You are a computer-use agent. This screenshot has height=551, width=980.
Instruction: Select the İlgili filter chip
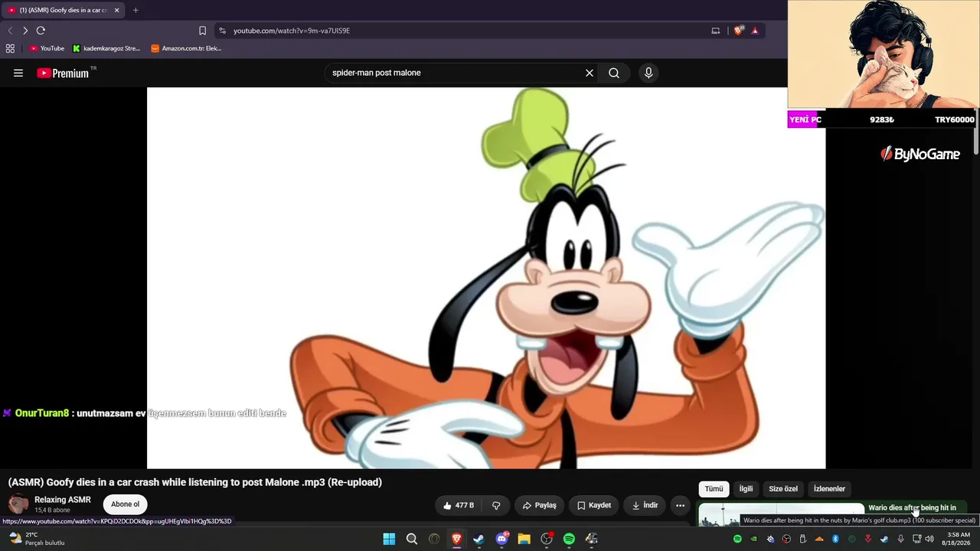746,489
